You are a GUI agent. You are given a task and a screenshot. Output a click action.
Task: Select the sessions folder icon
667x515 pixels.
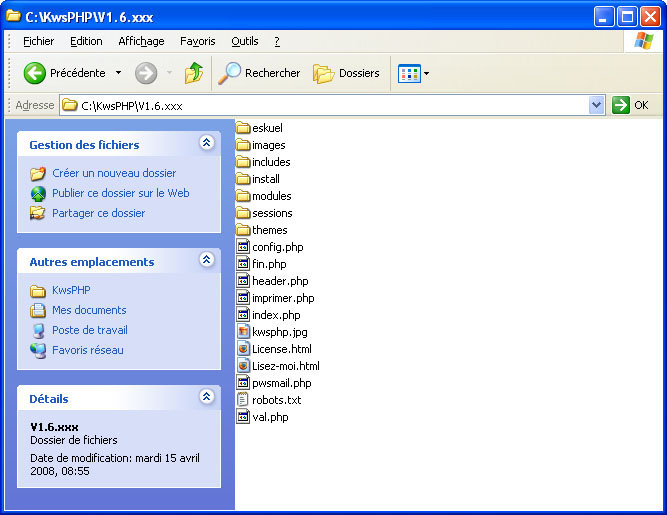(x=243, y=213)
